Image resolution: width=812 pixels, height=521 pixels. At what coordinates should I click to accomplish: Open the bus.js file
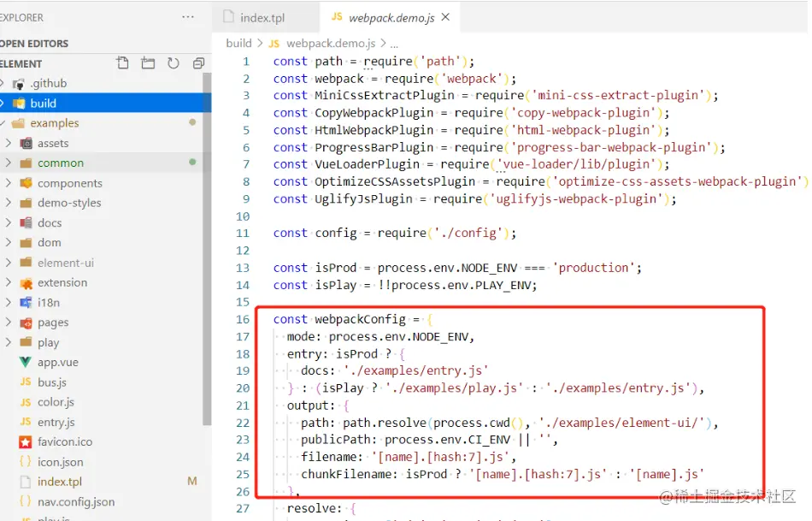coord(52,382)
